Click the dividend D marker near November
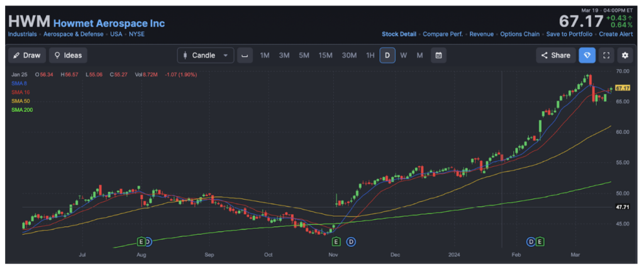 click(x=351, y=242)
